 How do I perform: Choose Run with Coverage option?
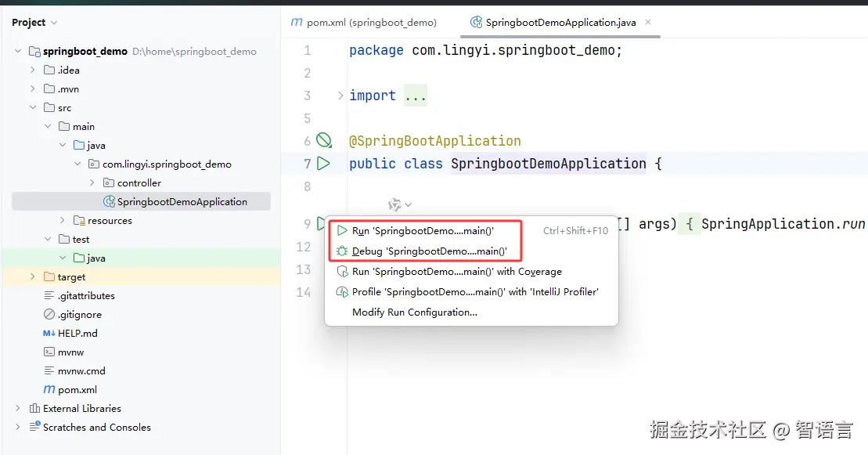(456, 272)
